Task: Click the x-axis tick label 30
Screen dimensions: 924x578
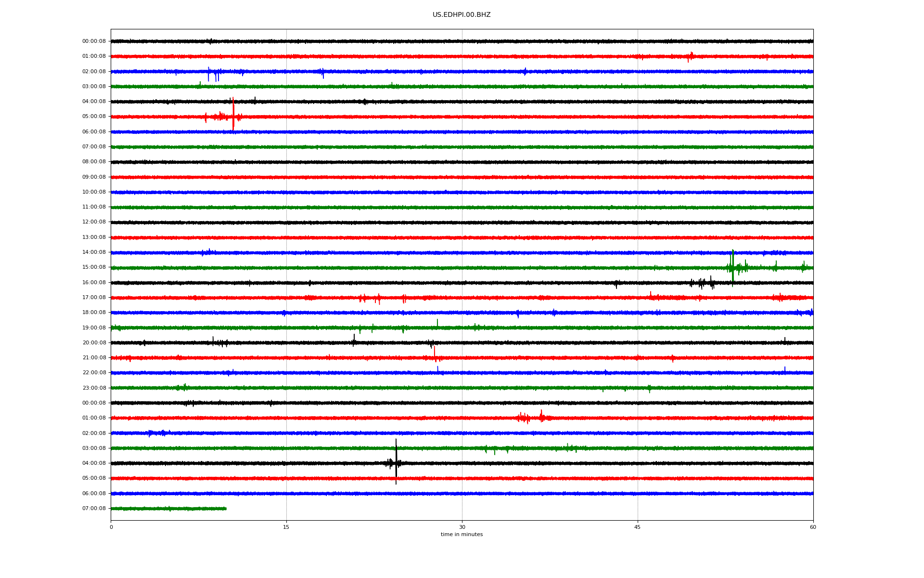Action: point(462,527)
